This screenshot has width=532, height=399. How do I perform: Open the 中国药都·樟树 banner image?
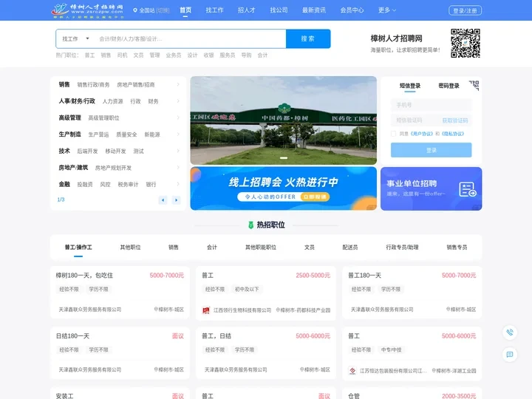coord(283,120)
